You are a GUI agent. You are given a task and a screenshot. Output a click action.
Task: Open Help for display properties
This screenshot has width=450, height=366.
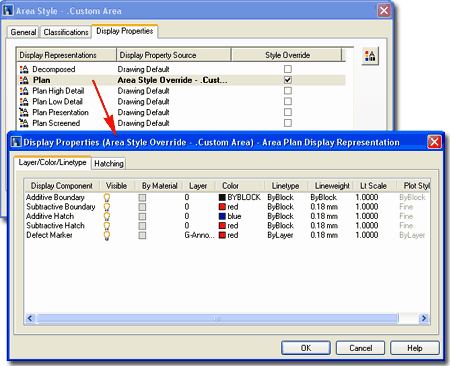tap(415, 348)
